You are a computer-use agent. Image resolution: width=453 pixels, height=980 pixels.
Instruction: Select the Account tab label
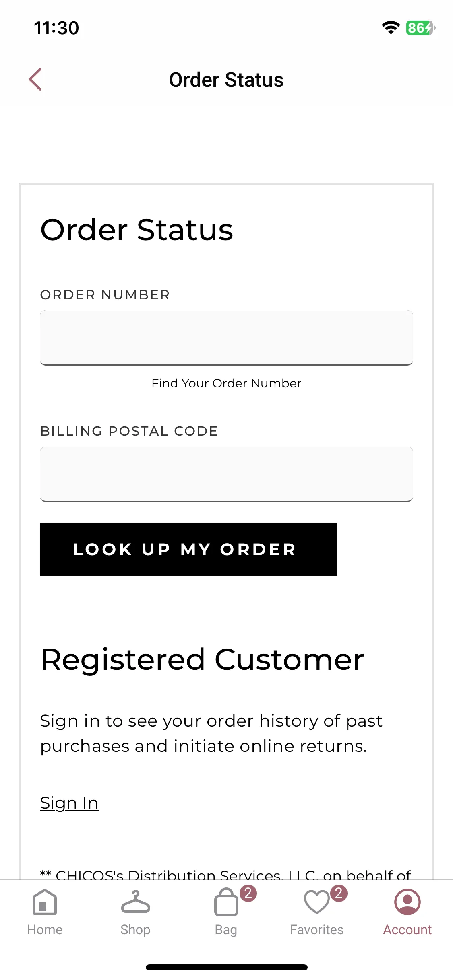[x=407, y=930]
